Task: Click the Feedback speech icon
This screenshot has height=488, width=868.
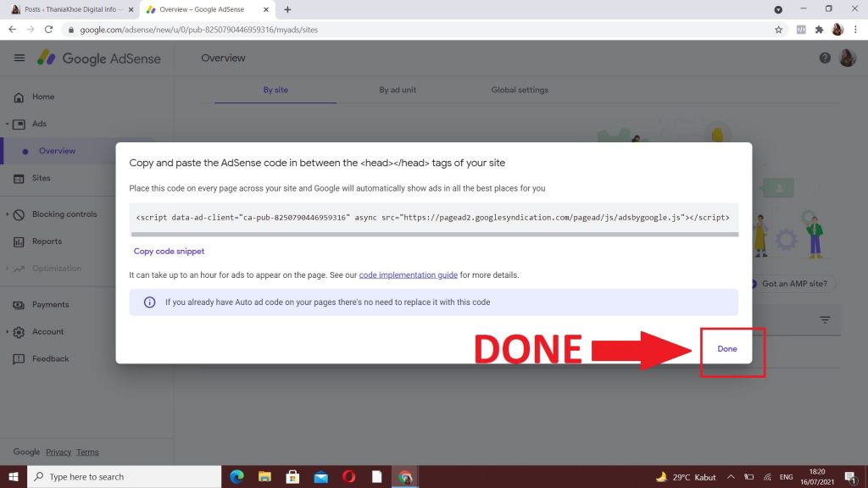Action: [19, 359]
